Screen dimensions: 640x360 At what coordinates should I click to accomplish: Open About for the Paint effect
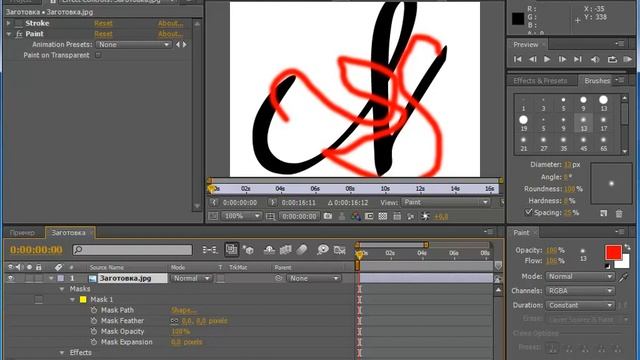pos(171,34)
